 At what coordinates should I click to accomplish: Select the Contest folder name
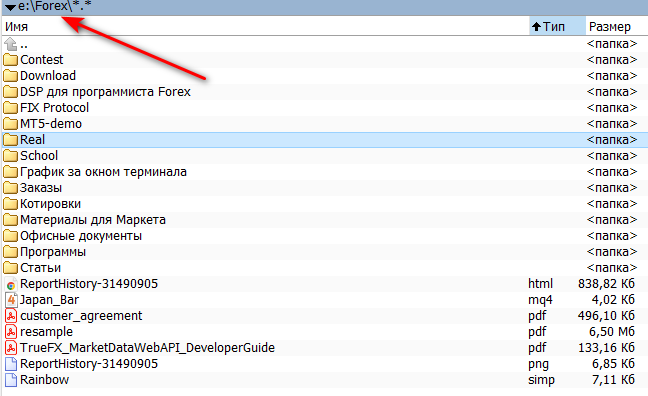[x=42, y=60]
